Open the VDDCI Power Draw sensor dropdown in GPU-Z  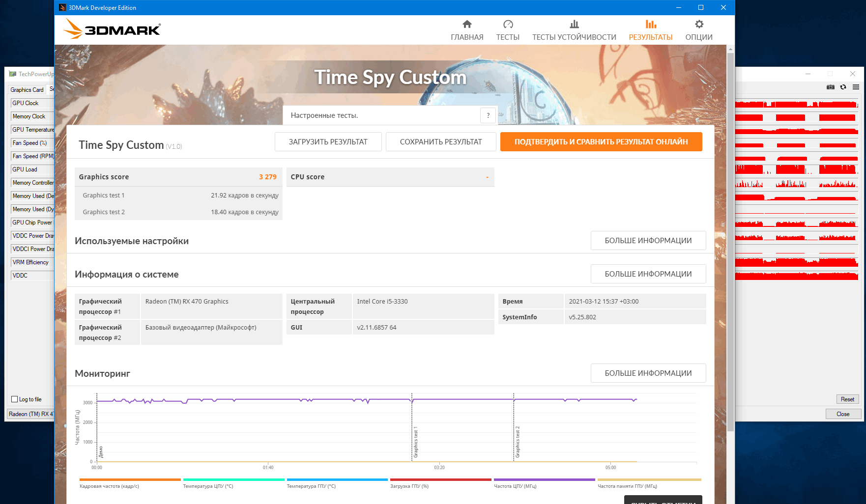[32, 249]
